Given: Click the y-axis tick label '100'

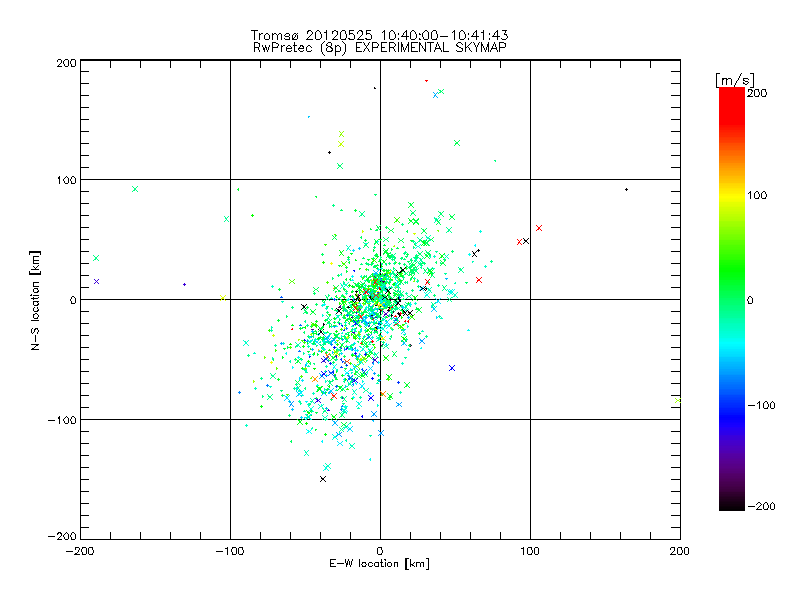Looking at the screenshot, I should [x=66, y=180].
